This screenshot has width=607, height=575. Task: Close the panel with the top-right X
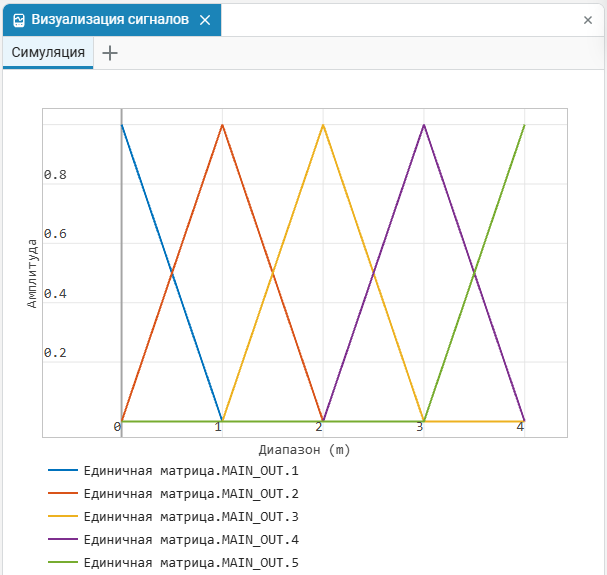coord(588,20)
